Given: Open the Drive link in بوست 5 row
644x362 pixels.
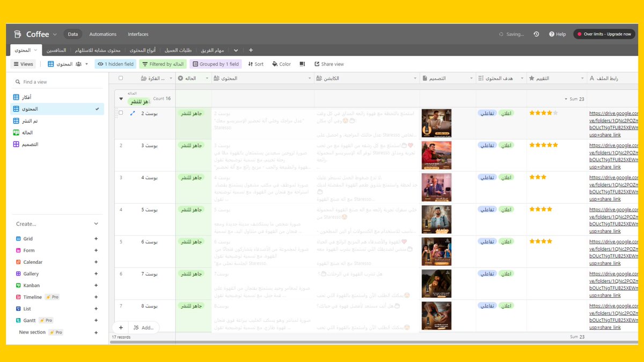Looking at the screenshot, I should coord(613,220).
